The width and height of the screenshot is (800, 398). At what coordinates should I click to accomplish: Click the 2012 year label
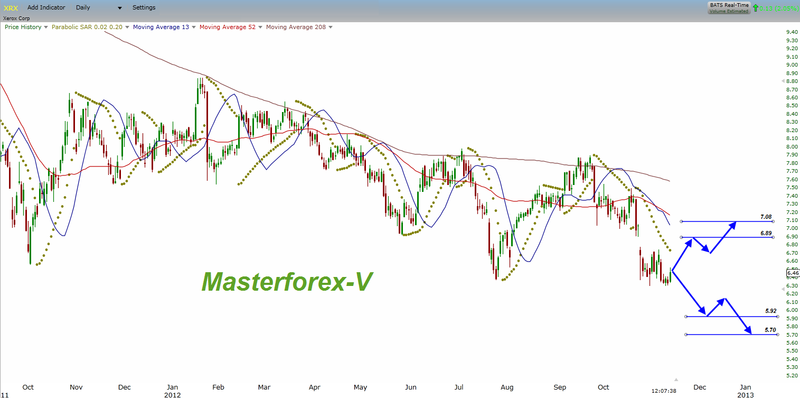point(171,394)
